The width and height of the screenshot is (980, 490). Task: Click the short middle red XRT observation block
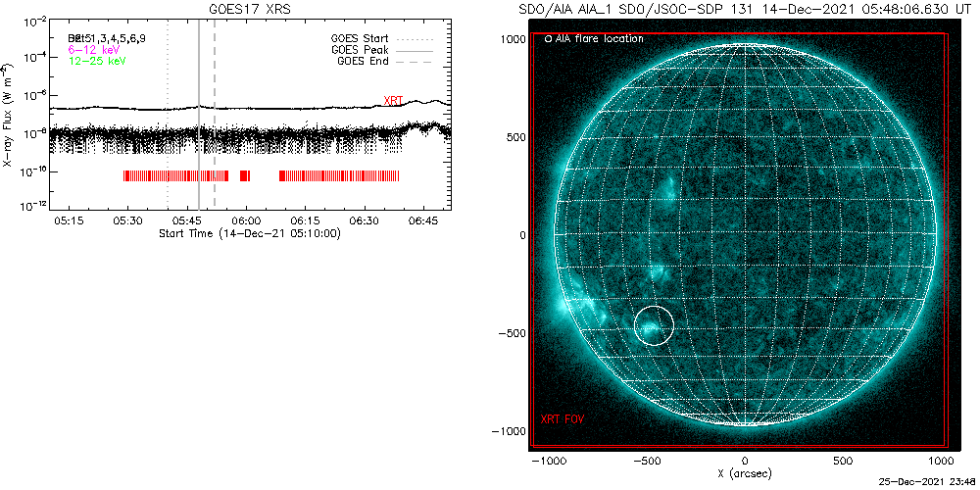click(x=244, y=175)
